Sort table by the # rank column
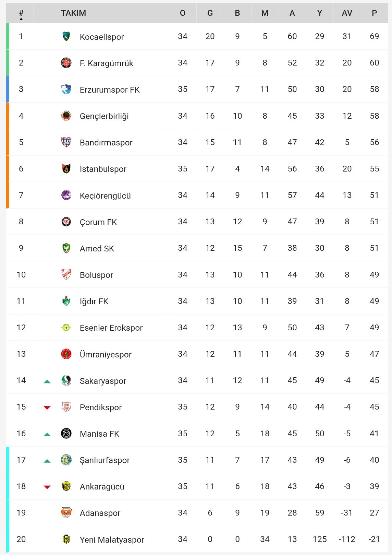Image resolution: width=392 pixels, height=555 pixels. click(21, 13)
